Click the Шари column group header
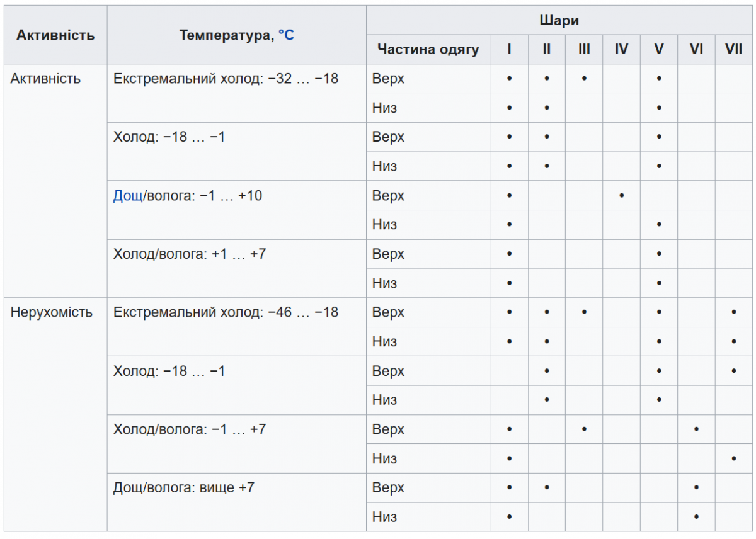Image resolution: width=756 pixels, height=539 pixels. [x=559, y=21]
